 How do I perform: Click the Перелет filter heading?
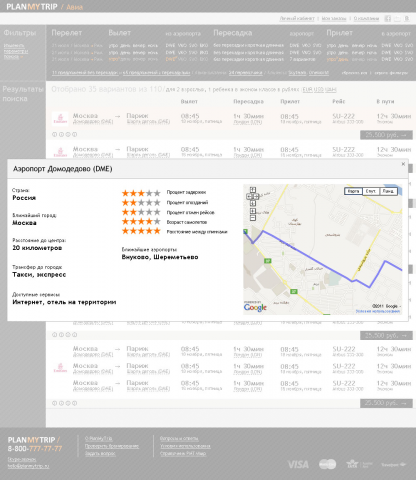[x=67, y=33]
